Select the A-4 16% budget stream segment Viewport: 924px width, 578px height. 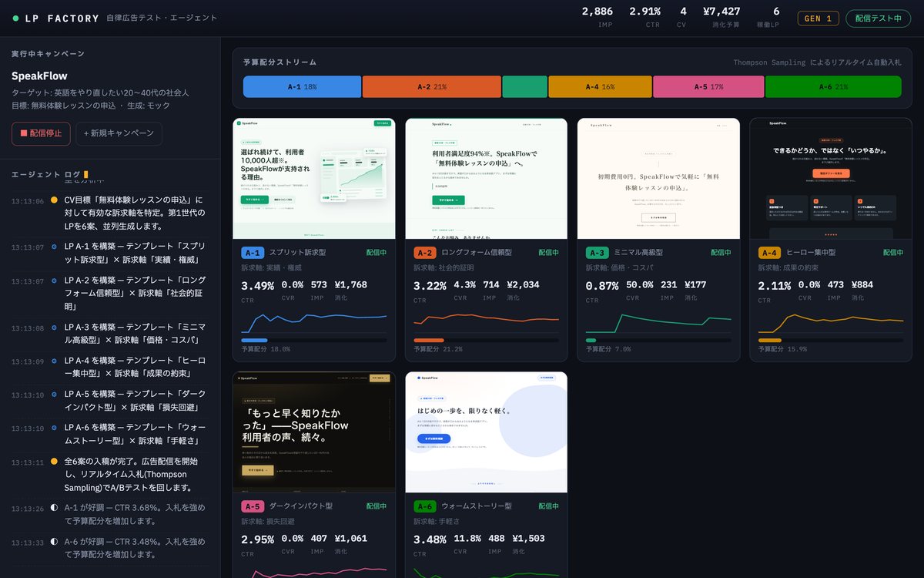click(x=601, y=87)
